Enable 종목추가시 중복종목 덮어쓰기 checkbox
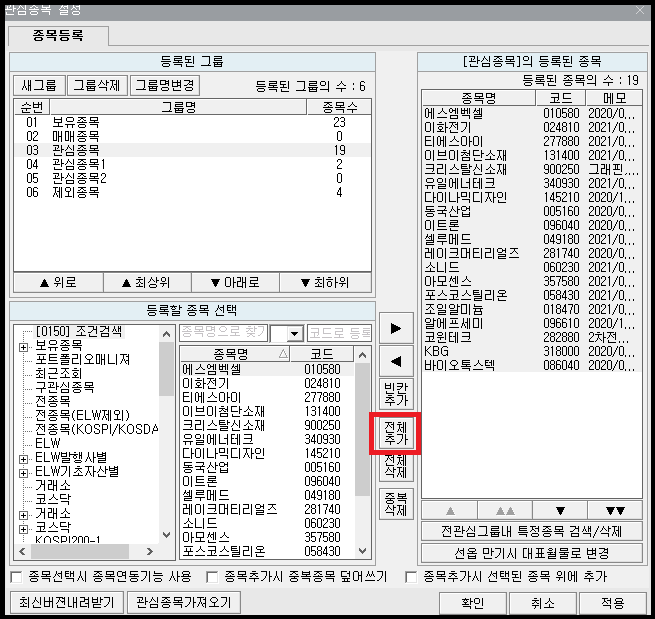 point(212,577)
